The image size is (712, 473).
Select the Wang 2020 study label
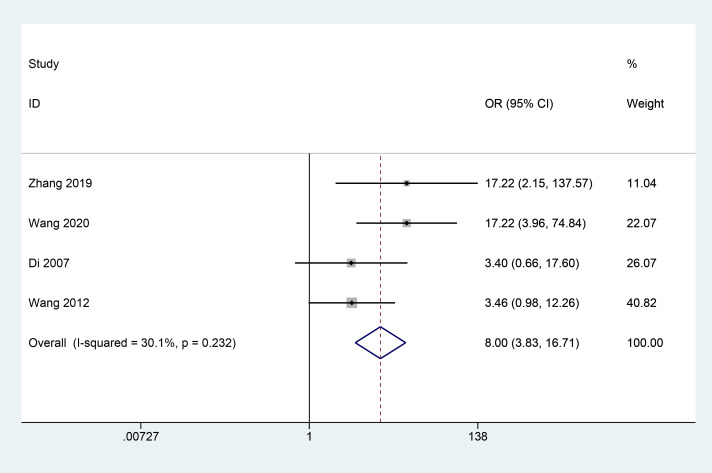tap(59, 223)
